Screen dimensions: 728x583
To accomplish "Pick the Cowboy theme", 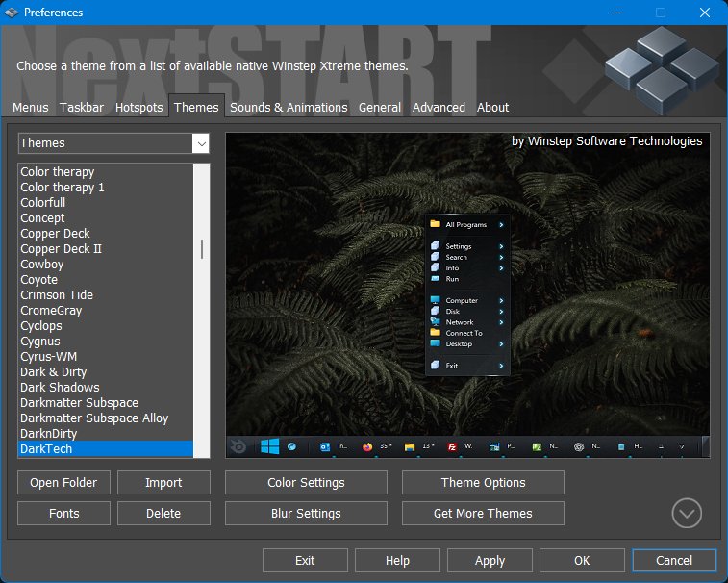I will 106,265.
